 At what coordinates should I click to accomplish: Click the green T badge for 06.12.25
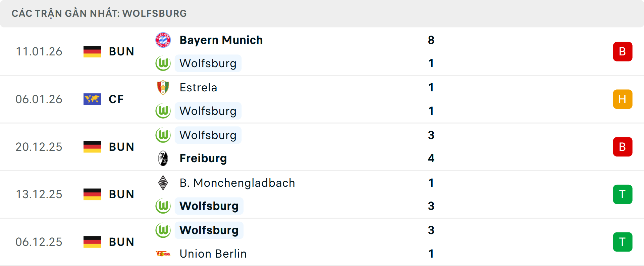(x=623, y=242)
